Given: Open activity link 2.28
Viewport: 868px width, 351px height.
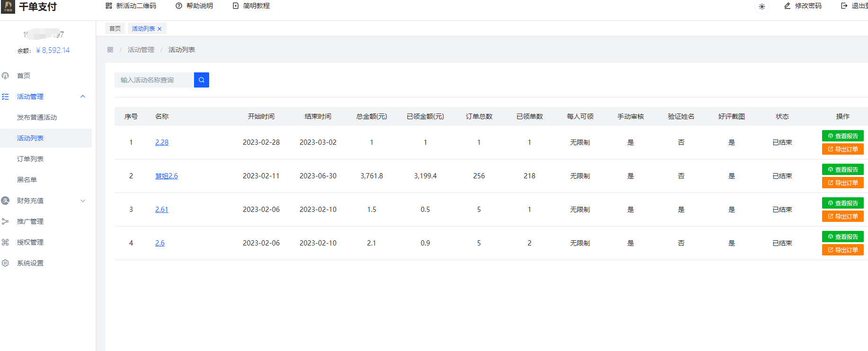Looking at the screenshot, I should 162,142.
